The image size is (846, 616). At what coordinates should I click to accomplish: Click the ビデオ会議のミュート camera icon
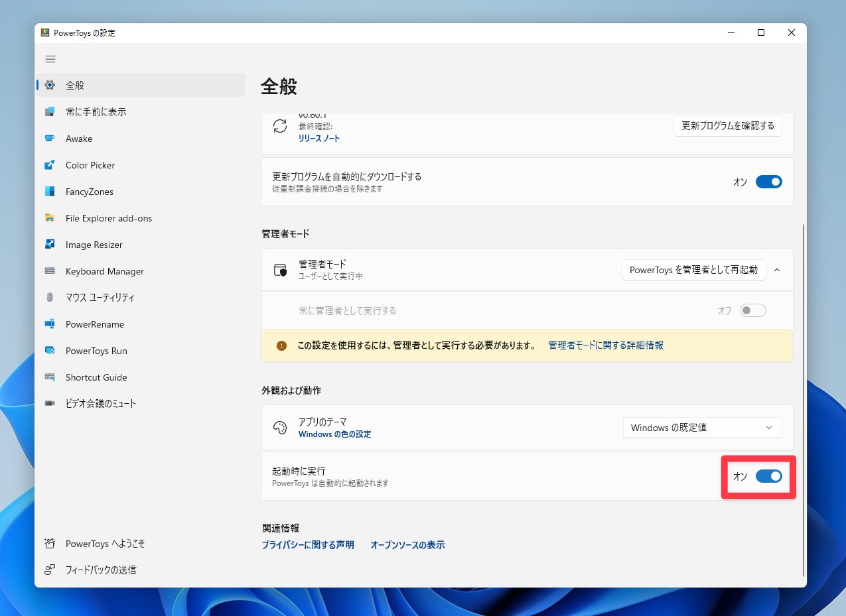[x=50, y=404]
